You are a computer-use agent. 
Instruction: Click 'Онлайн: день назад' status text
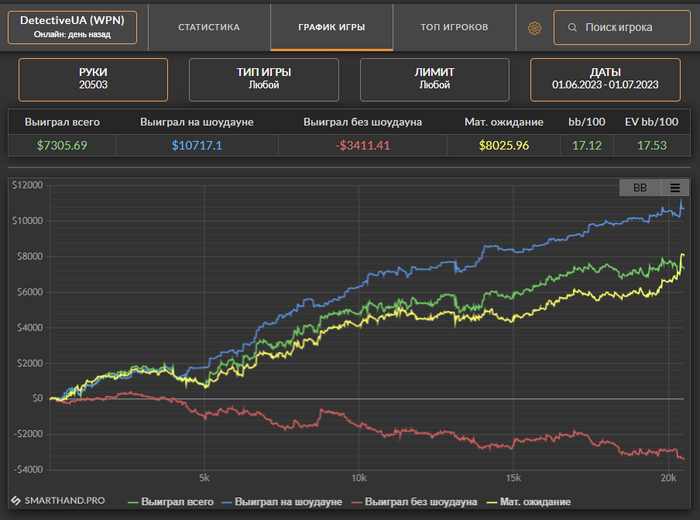(x=72, y=34)
